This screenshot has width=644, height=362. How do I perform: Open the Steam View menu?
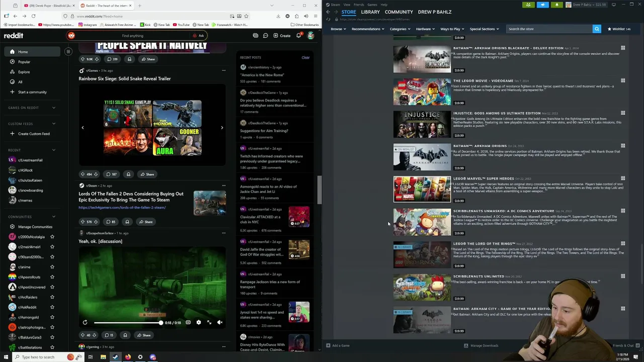(x=347, y=5)
